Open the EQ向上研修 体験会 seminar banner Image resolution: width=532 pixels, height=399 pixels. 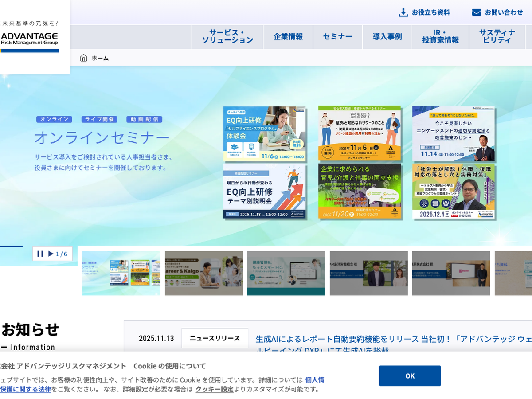(x=265, y=133)
